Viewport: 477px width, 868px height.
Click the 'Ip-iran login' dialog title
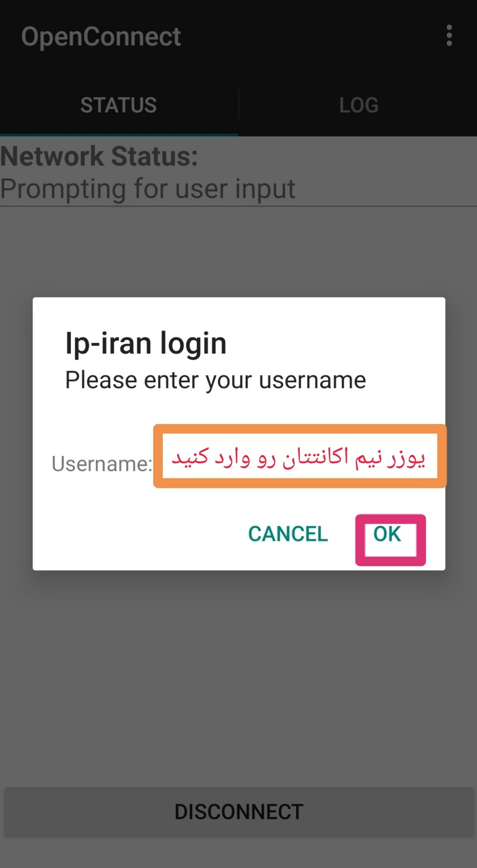click(x=146, y=343)
